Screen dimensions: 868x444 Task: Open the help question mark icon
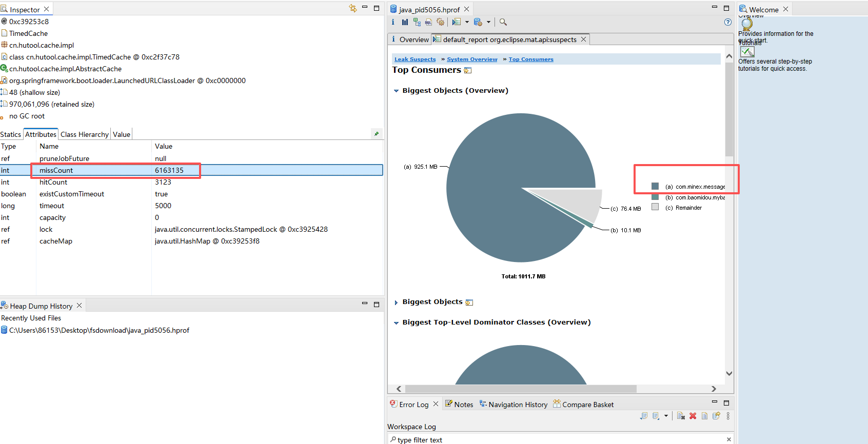click(x=727, y=22)
